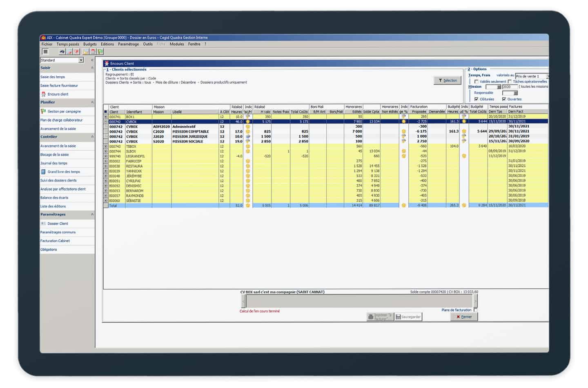Click the left arrow of bottom scrollbar
588x388 pixels.
(x=243, y=301)
